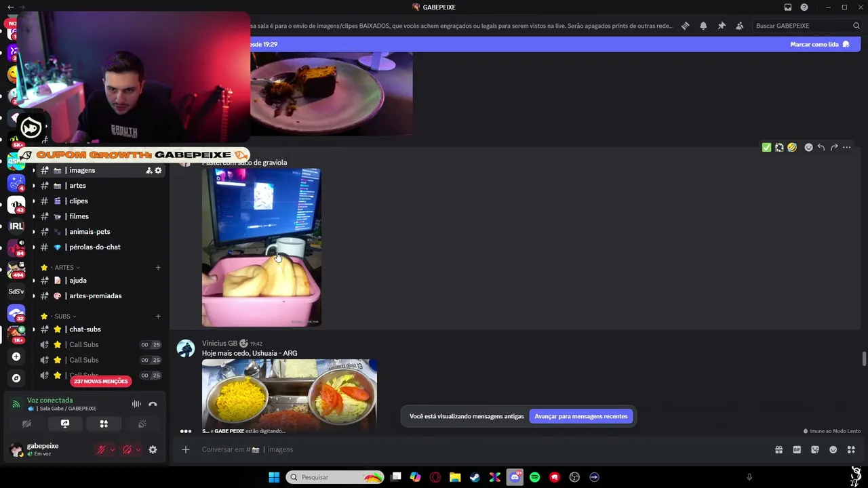The image size is (868, 488).
Task: Unmute the microphone
Action: click(101, 449)
